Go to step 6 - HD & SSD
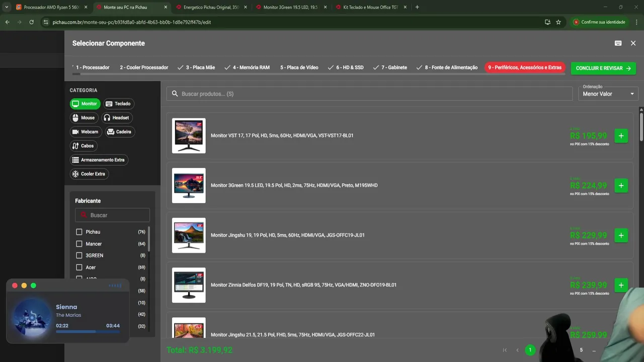This screenshot has width=644, height=362. point(345,67)
